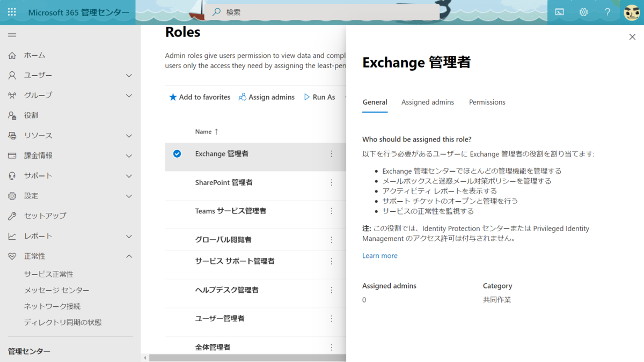Screen dimensions: 644x362
Task: Click the 全体管理者 row
Action: click(255, 348)
